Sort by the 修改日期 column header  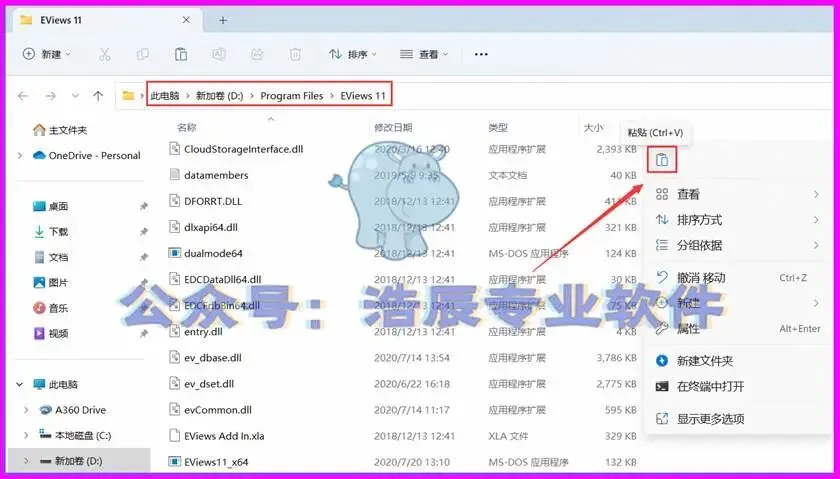click(393, 128)
